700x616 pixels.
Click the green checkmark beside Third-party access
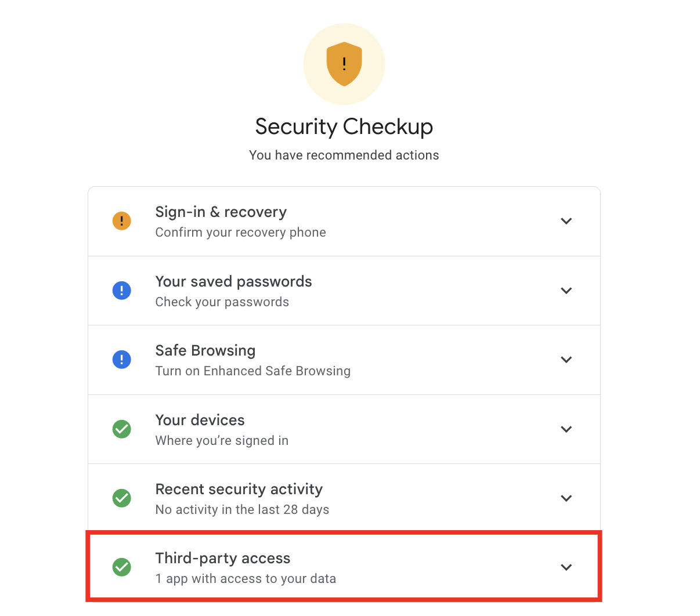pos(122,567)
